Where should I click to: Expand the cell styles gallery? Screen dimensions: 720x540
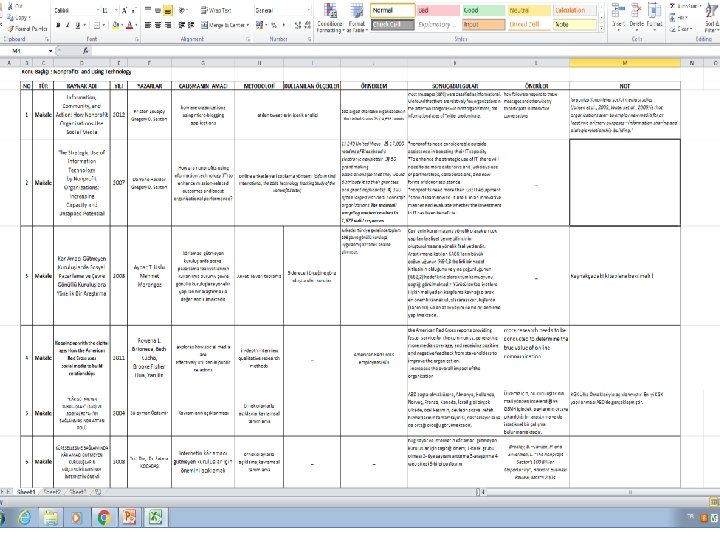601,28
